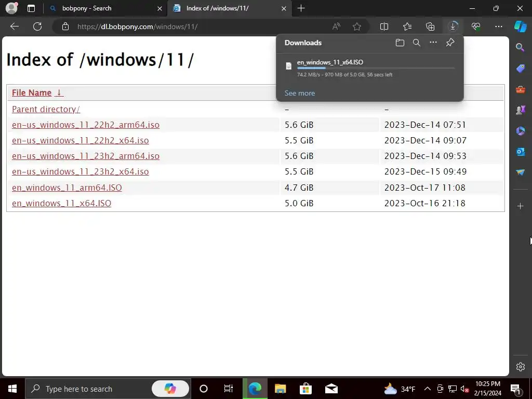
Task: Open the Collections icon
Action: 430,26
